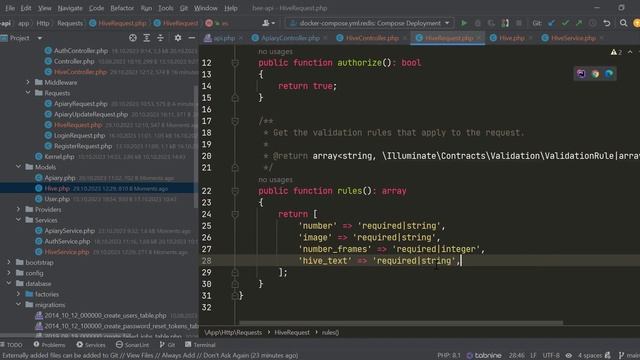The width and height of the screenshot is (640, 360).
Task: Run the docker-compose deployment configuration
Action: [464, 23]
